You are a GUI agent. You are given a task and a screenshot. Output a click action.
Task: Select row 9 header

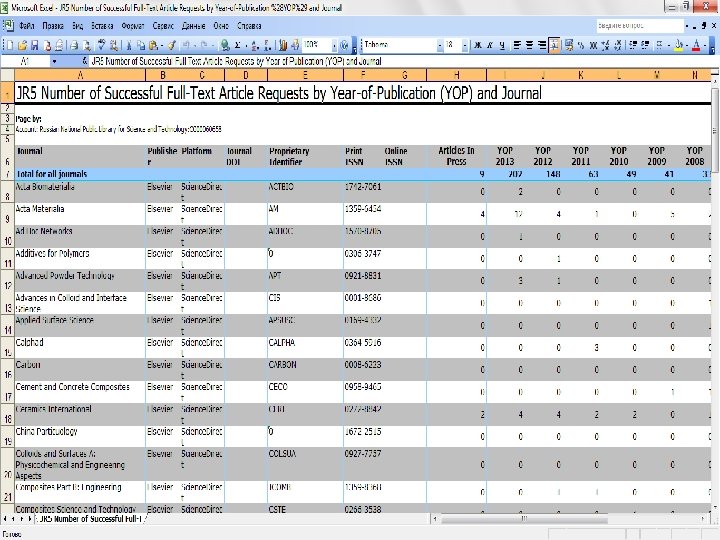7,214
